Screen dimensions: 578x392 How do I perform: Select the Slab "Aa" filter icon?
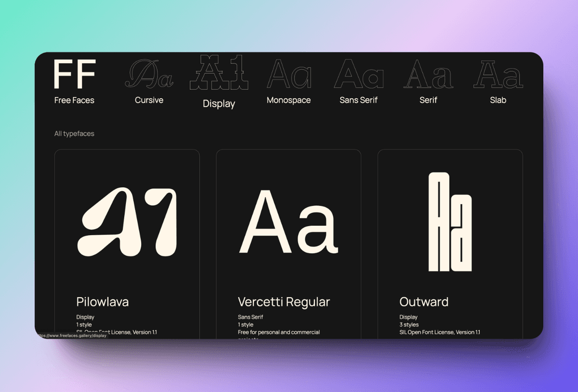[498, 74]
